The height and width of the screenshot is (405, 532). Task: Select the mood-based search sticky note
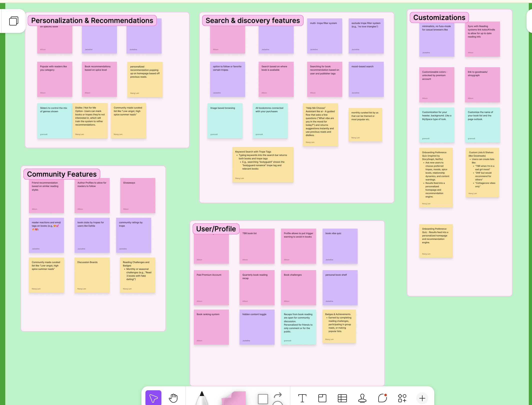tap(366, 79)
